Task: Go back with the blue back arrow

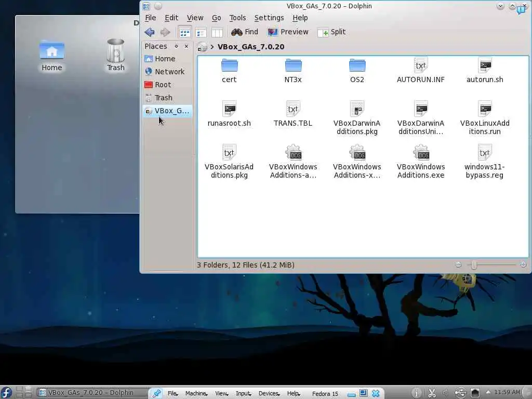Action: [x=150, y=32]
